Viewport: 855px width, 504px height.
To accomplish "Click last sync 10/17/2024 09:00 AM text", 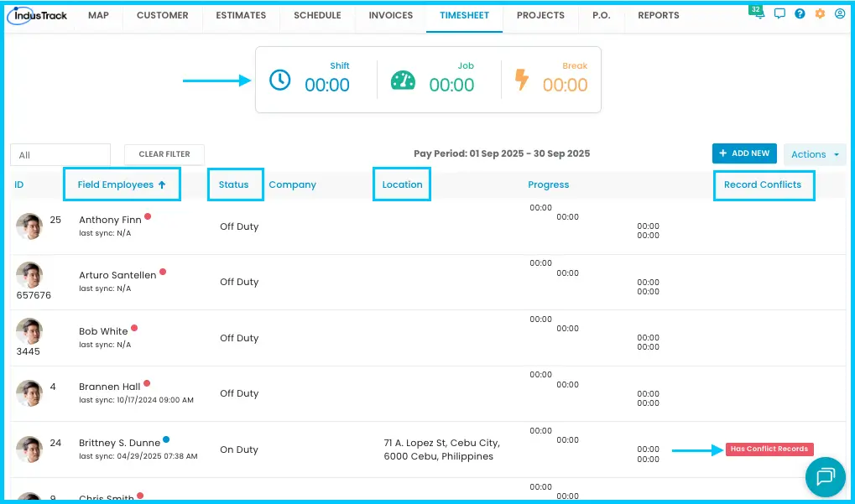I will [136, 400].
